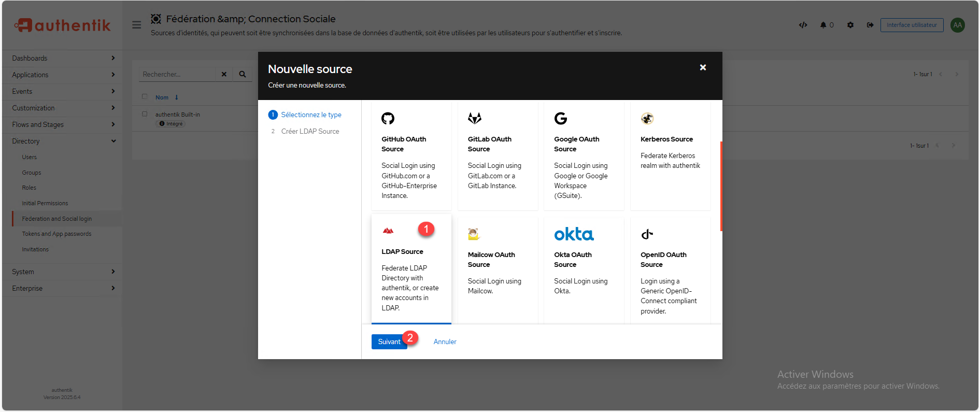Select the GitHub OAuth Source icon
The height and width of the screenshot is (412, 980).
pos(388,119)
